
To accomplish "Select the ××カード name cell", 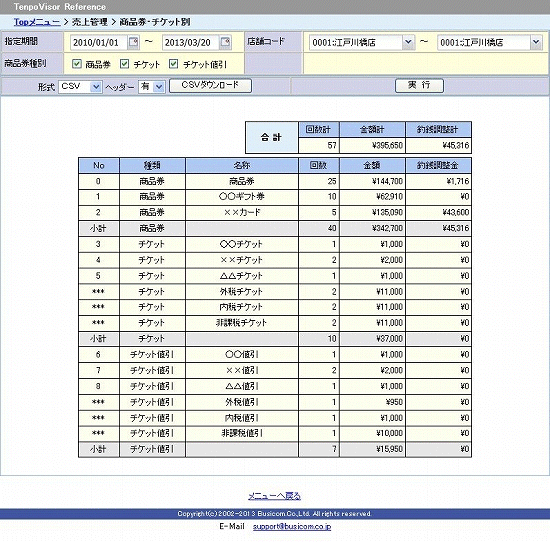I will pos(242,212).
